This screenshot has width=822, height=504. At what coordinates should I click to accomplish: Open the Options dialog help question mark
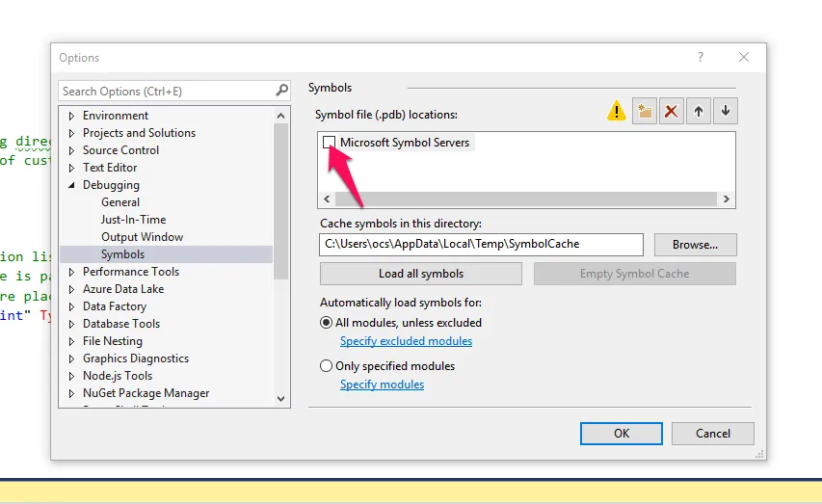pos(701,57)
